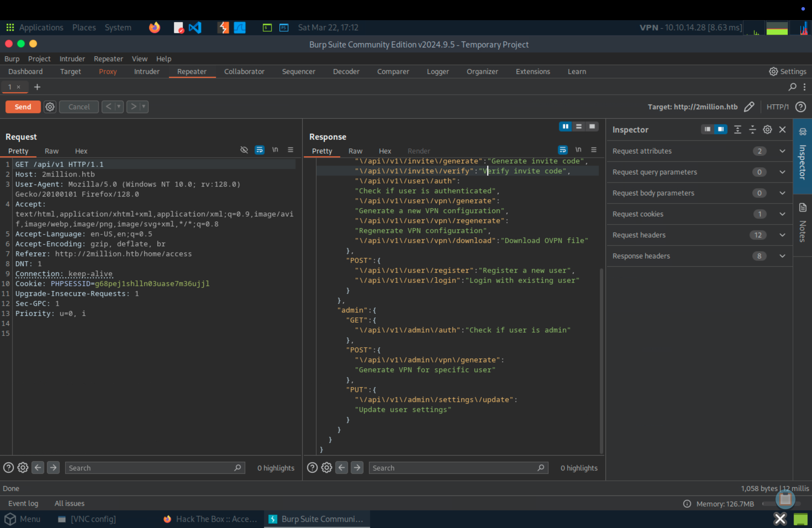Image resolution: width=812 pixels, height=528 pixels.
Task: Open history back dropdown arrow
Action: (x=119, y=107)
